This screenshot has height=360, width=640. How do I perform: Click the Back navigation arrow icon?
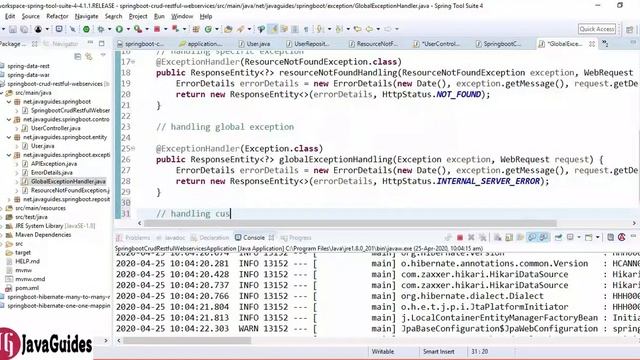point(369,29)
